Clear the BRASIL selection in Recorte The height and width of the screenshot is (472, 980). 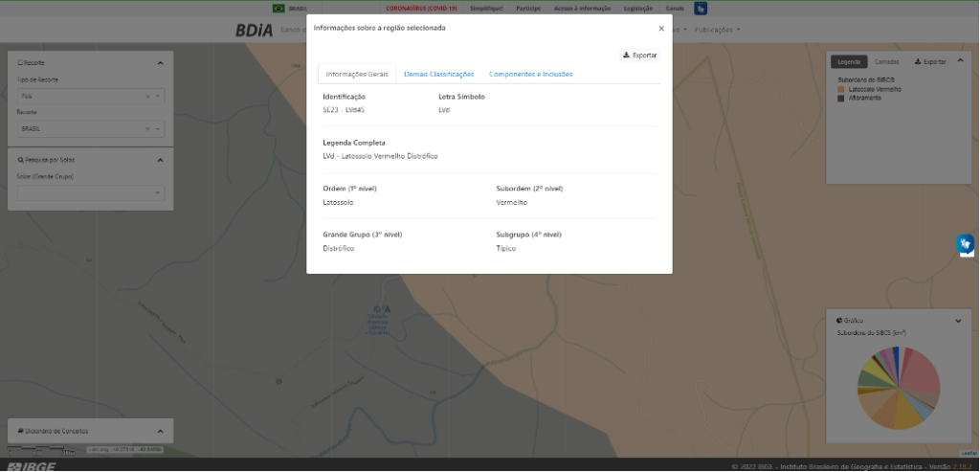pyautogui.click(x=147, y=129)
